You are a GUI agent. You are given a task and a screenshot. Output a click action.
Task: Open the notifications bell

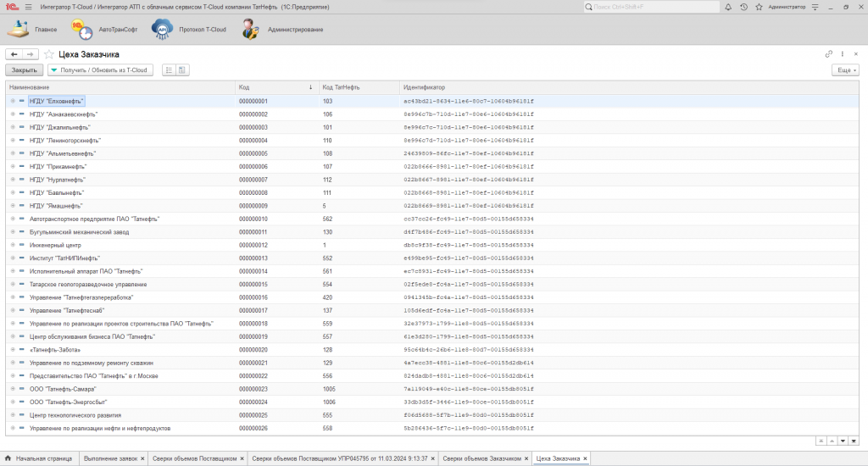click(728, 7)
